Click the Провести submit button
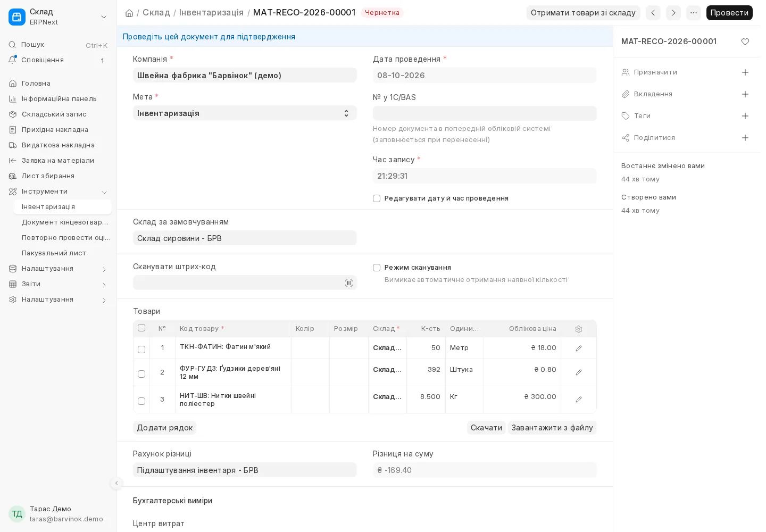 729,13
